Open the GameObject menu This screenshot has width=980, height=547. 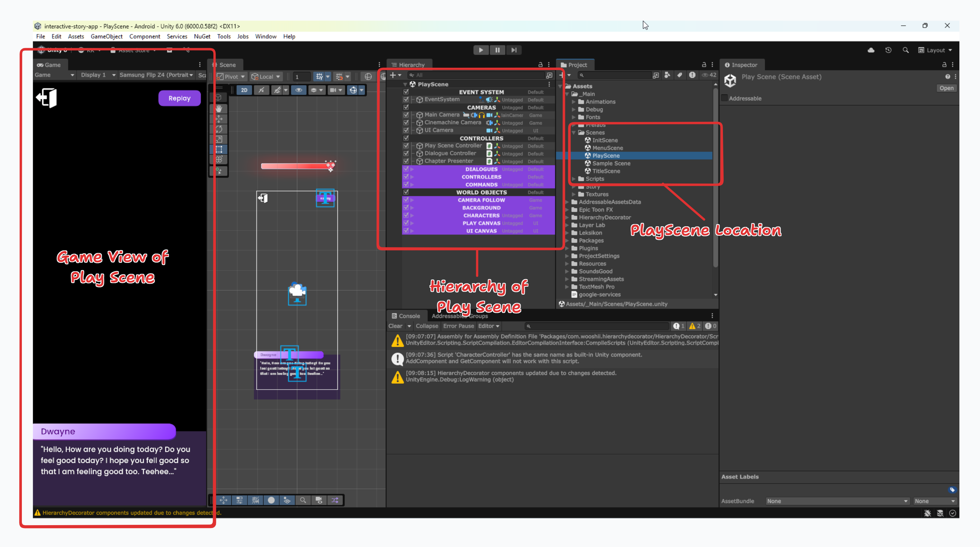[106, 37]
